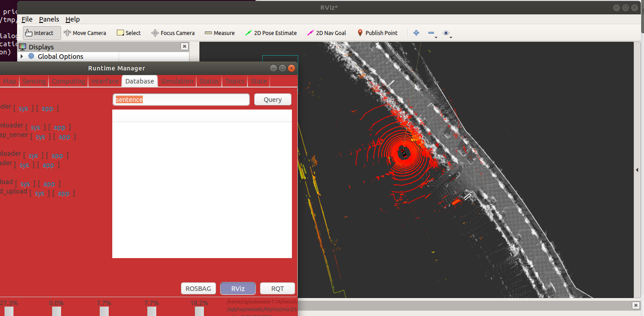This screenshot has height=316, width=644.
Task: Open the Help menu in RViz
Action: tap(73, 19)
